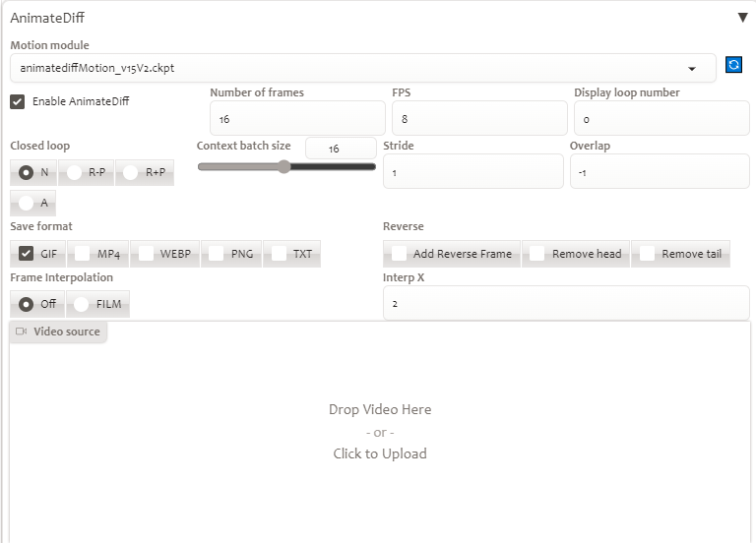The image size is (756, 543).
Task: Select the R-P closed loop option
Action: pos(74,172)
